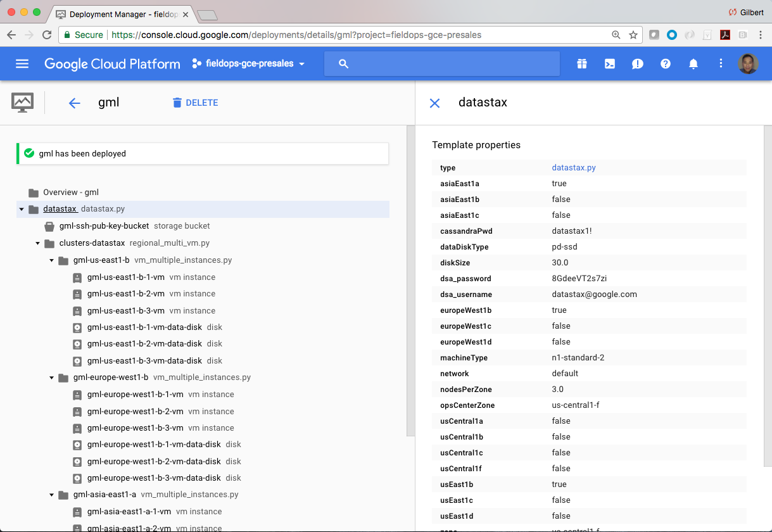
Task: Go back with the blue arrow
Action: pos(75,103)
